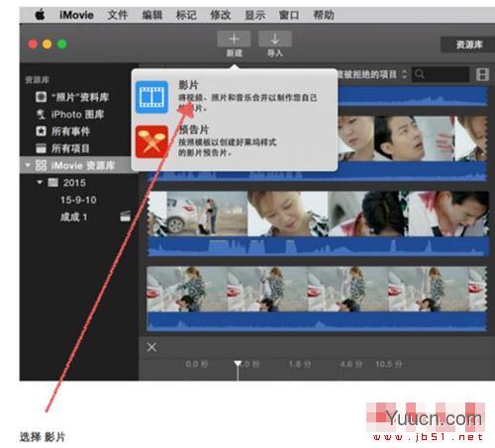This screenshot has height=448, width=495.
Task: Select the 预告片 title in the popover
Action: 193,130
